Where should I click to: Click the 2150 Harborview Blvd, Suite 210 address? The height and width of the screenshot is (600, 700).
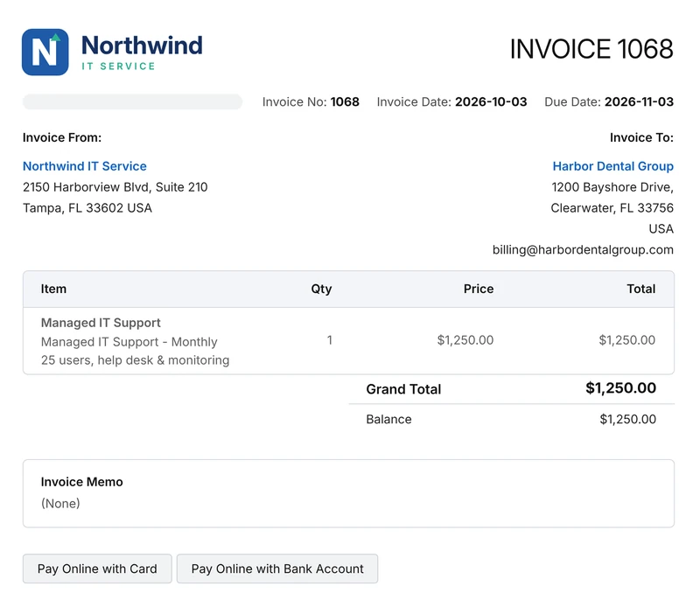point(115,187)
